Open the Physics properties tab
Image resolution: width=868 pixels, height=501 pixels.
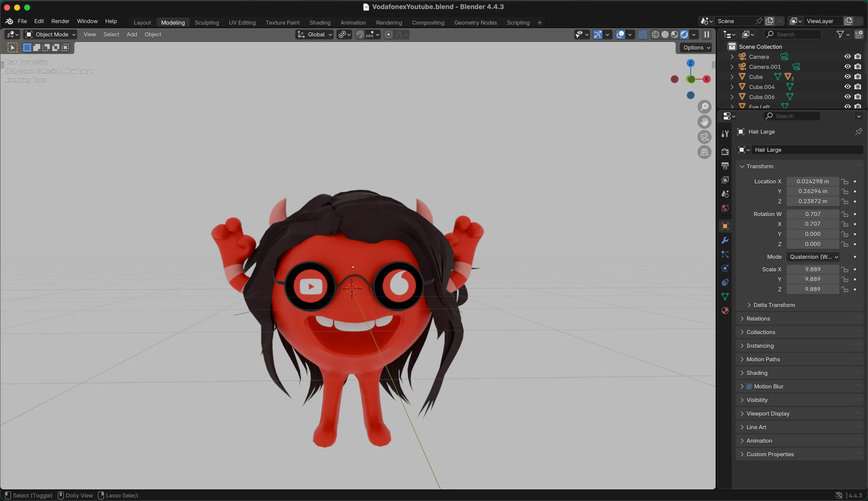pos(725,268)
